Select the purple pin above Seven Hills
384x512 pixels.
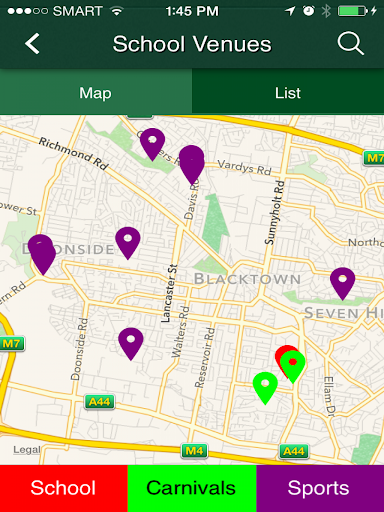[343, 284]
